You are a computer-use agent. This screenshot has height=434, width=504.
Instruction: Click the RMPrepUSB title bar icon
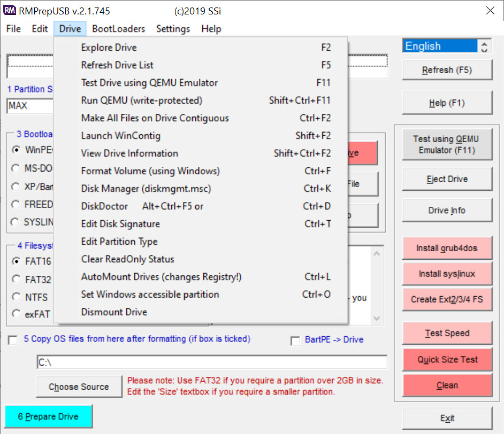10,10
